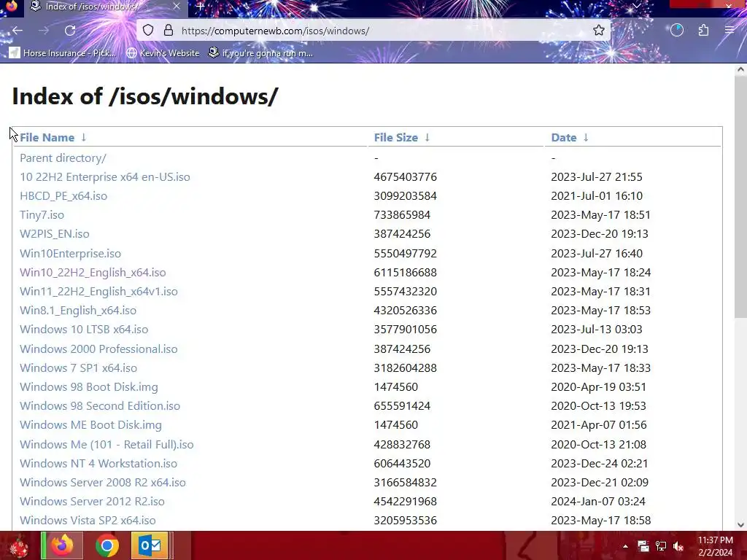This screenshot has width=747, height=560.
Task: Open Windows Server 2012 R2.iso link
Action: (x=92, y=502)
